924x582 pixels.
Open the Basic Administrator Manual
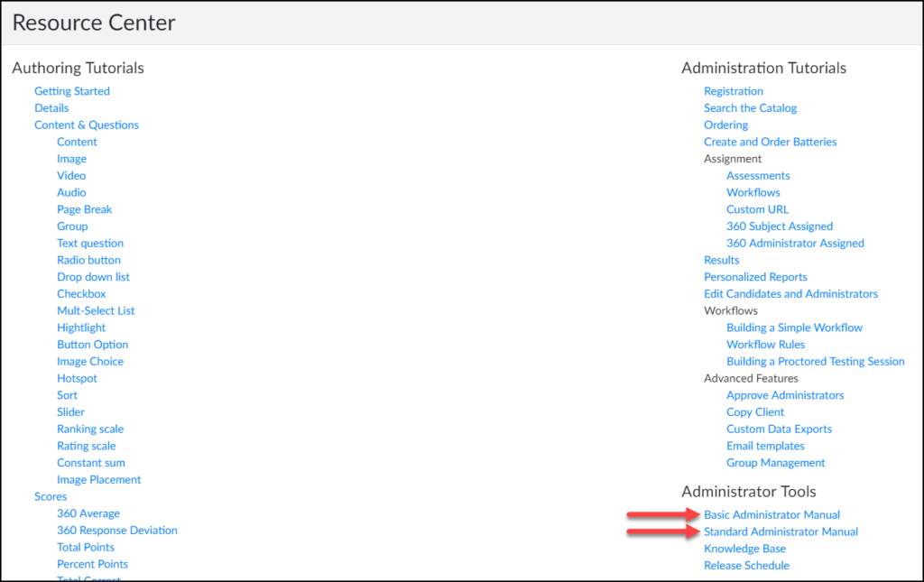[772, 515]
